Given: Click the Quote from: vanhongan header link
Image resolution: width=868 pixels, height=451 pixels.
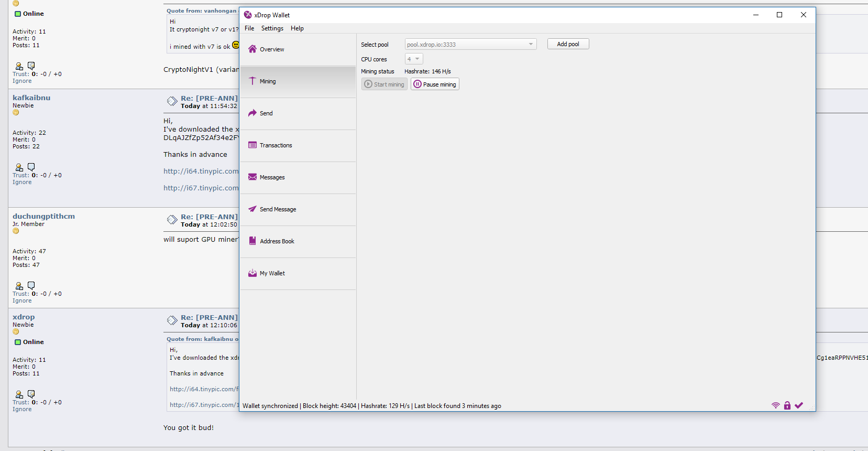Looking at the screenshot, I should tap(202, 10).
